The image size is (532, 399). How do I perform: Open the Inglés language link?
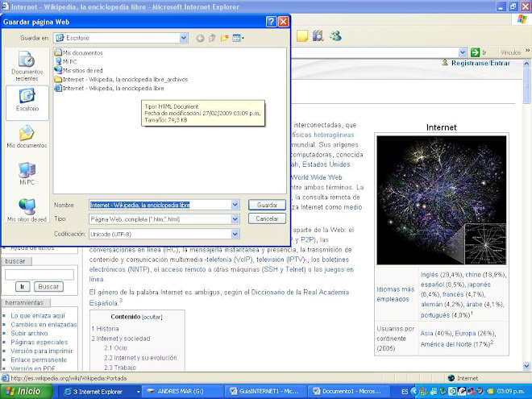[x=430, y=275]
